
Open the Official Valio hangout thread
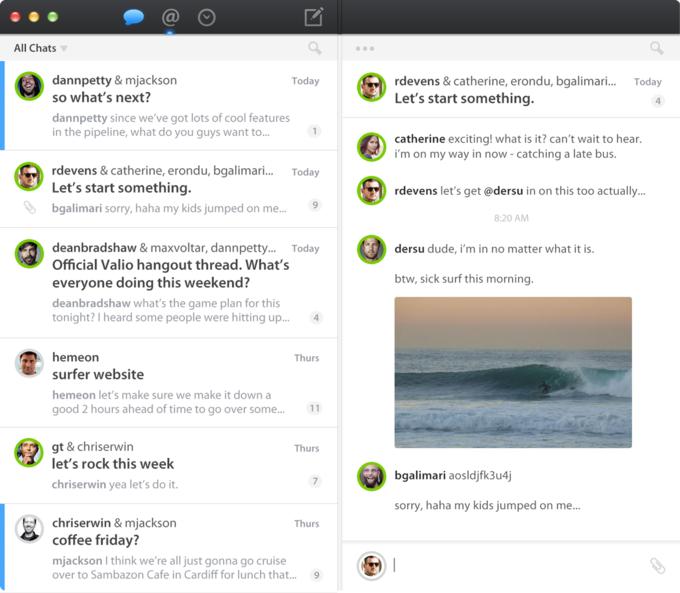tap(168, 283)
